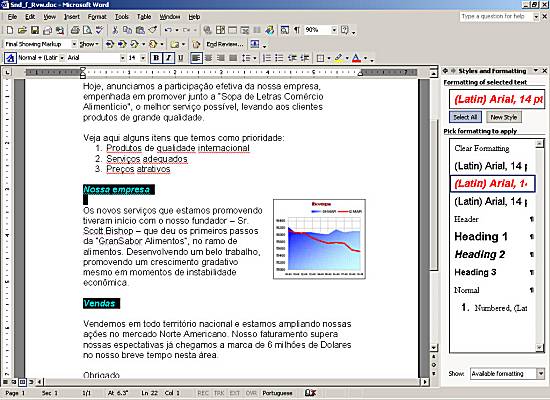Open the Style box dropdown arrow
The width and height of the screenshot is (550, 400).
click(62, 58)
